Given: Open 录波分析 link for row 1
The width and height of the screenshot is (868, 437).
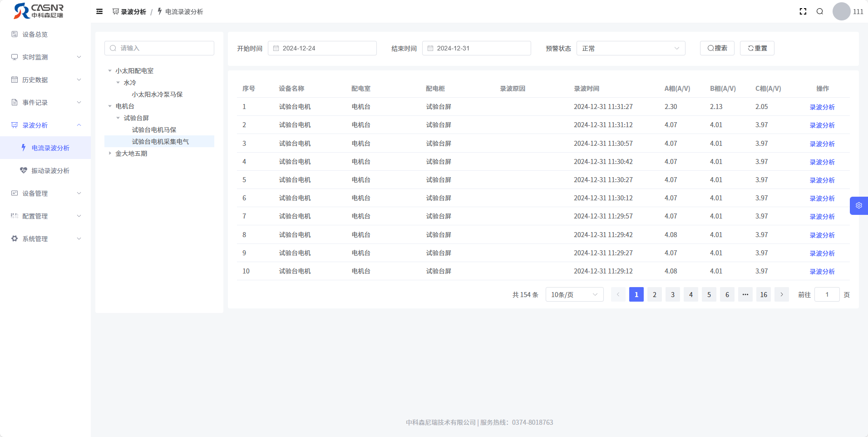Looking at the screenshot, I should [822, 107].
